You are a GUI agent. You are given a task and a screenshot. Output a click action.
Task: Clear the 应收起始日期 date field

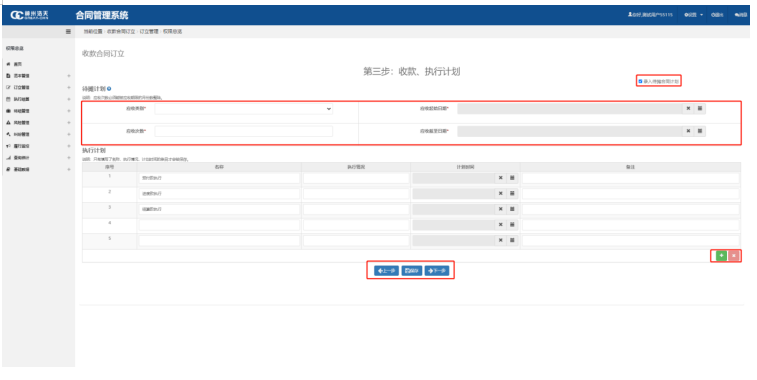(688, 109)
